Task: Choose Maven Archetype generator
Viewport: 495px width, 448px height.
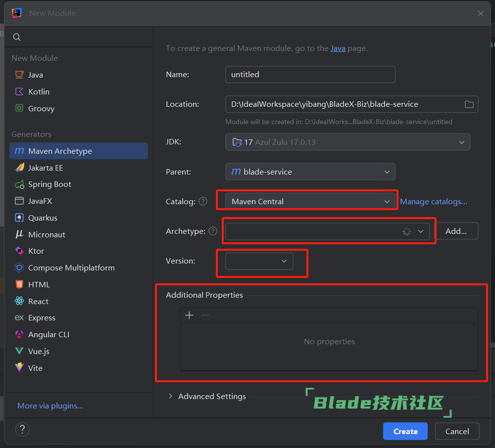Action: pyautogui.click(x=79, y=151)
